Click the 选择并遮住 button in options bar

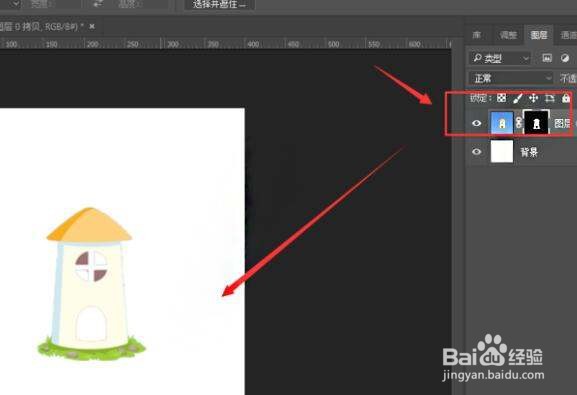tap(219, 4)
